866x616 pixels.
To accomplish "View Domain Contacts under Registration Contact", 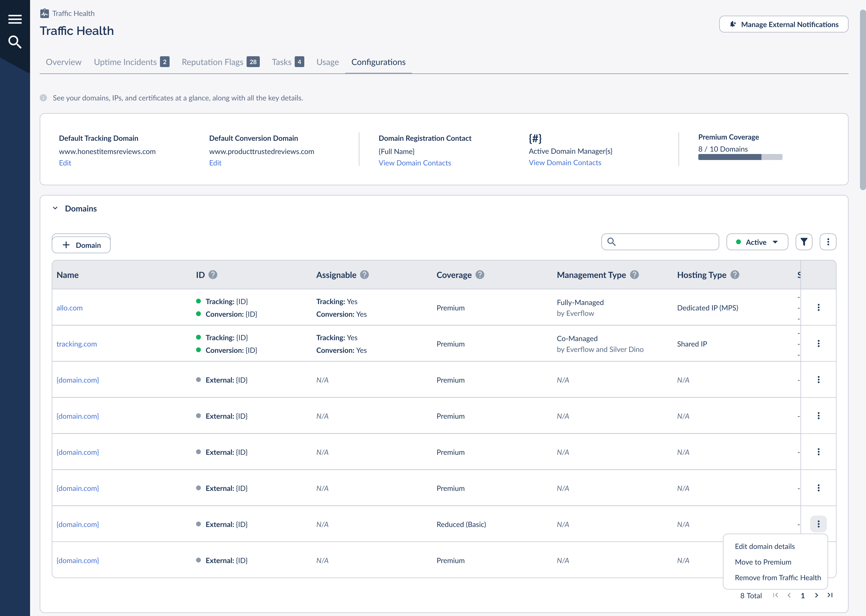I will 415,163.
